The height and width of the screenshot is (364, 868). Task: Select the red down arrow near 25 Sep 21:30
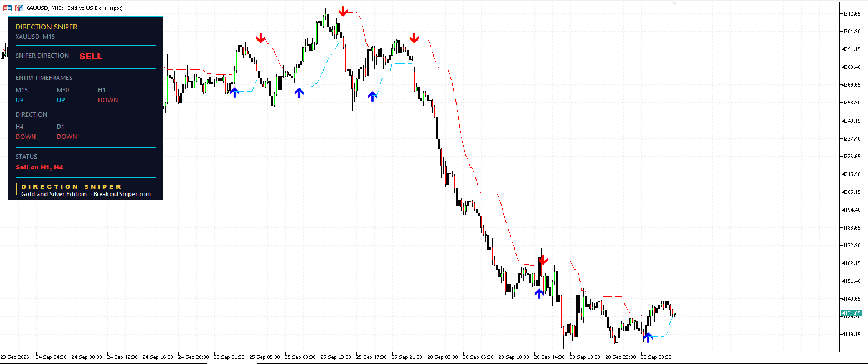(414, 38)
